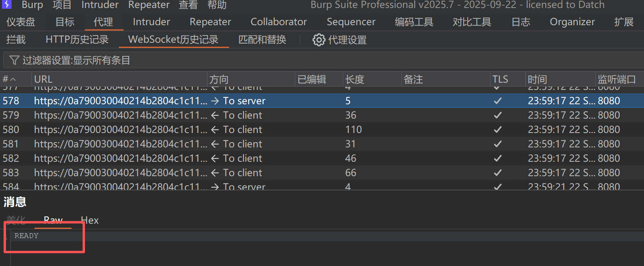Open the 项目 menu
This screenshot has height=266, width=644.
(62, 5)
